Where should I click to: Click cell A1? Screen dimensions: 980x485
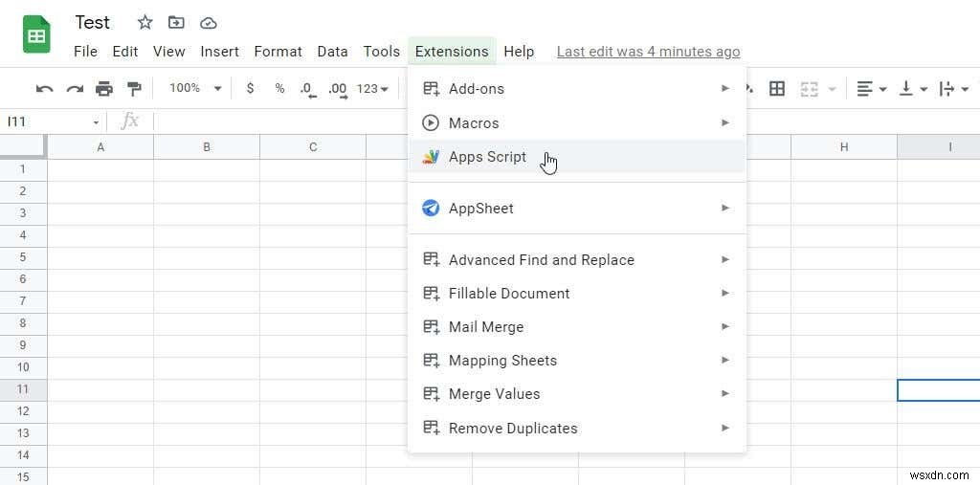click(100, 170)
